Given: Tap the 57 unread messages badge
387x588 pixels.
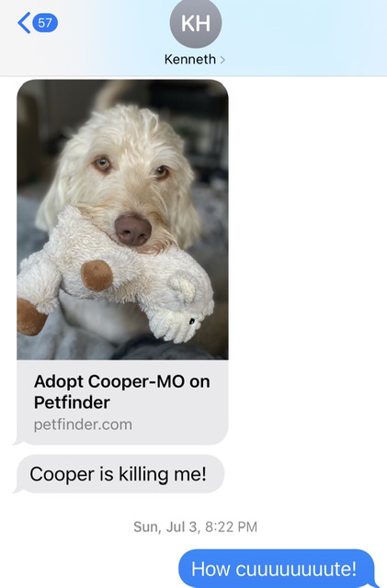Looking at the screenshot, I should tap(45, 23).
